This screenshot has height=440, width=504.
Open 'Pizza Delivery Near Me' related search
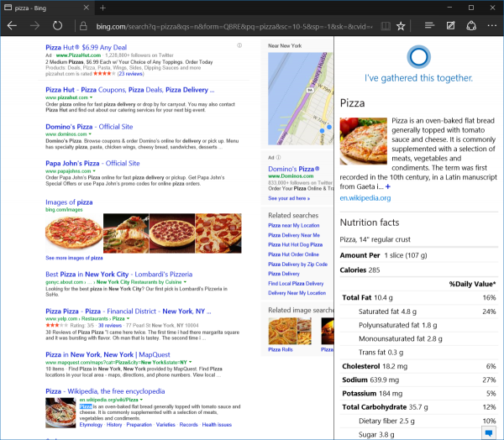click(295, 235)
